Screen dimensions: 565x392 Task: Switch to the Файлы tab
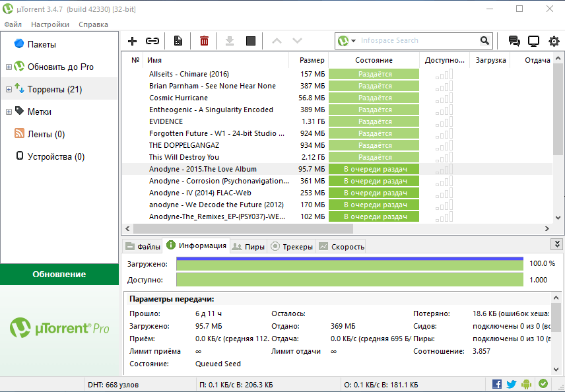click(143, 246)
